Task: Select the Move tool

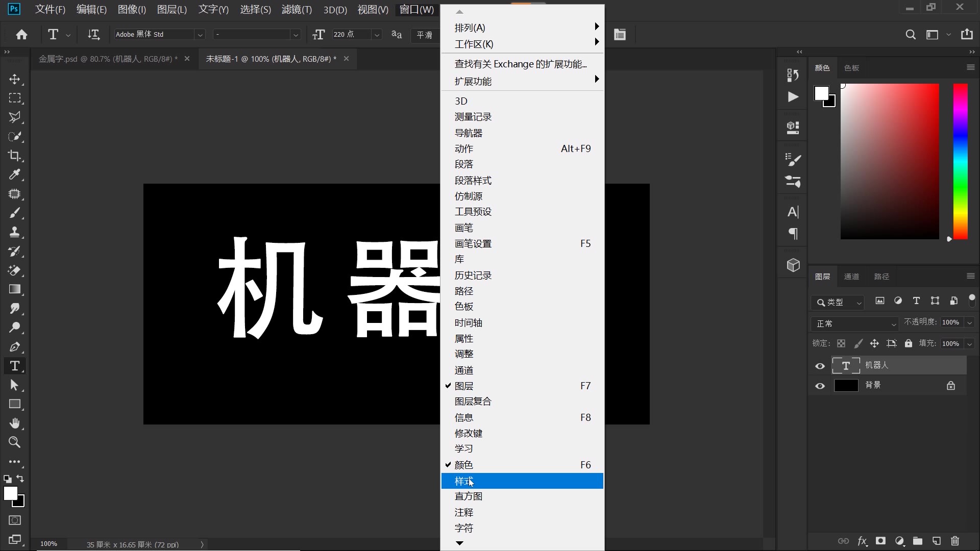Action: pos(15,79)
